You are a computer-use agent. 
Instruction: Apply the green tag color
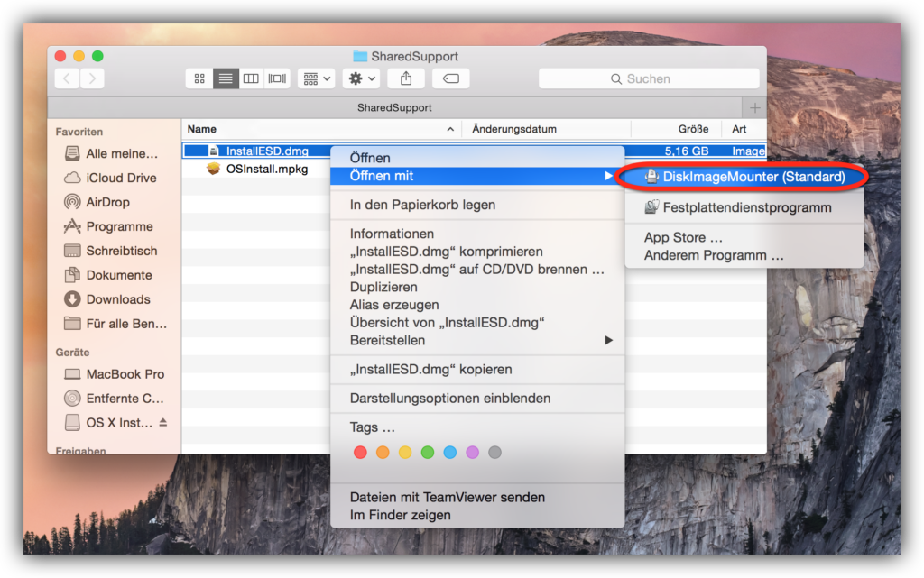[427, 452]
